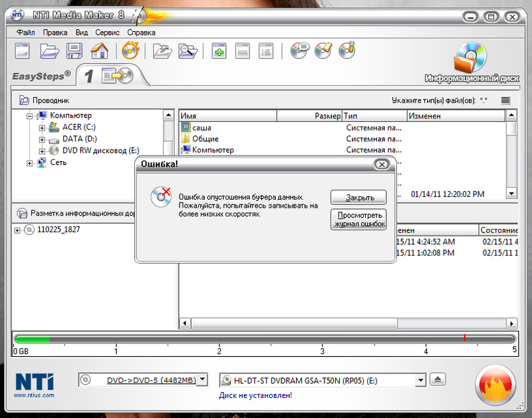This screenshot has height=418, width=532.
Task: Click the erase disc icon
Action: (x=323, y=51)
